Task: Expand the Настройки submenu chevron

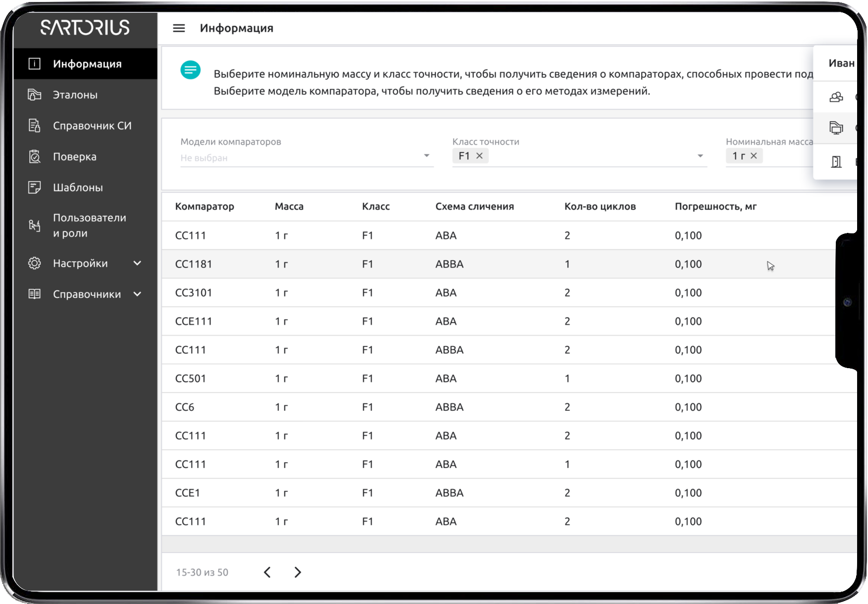Action: click(137, 263)
